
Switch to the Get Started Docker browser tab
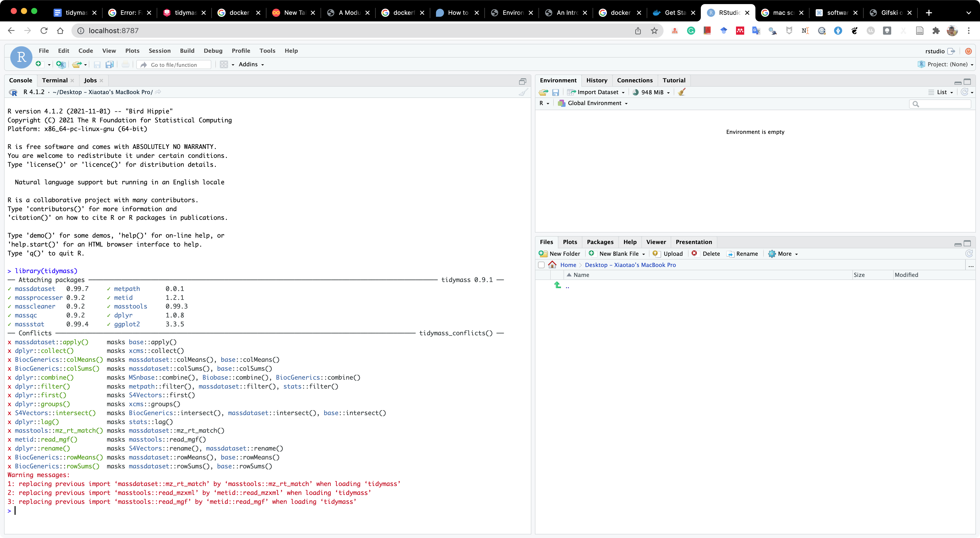click(674, 12)
